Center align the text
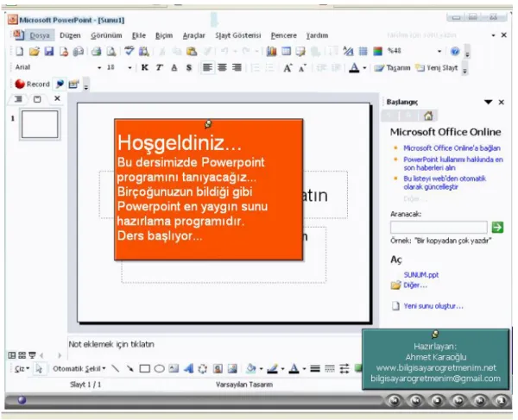This screenshot has height=420, width=518. tap(222, 67)
